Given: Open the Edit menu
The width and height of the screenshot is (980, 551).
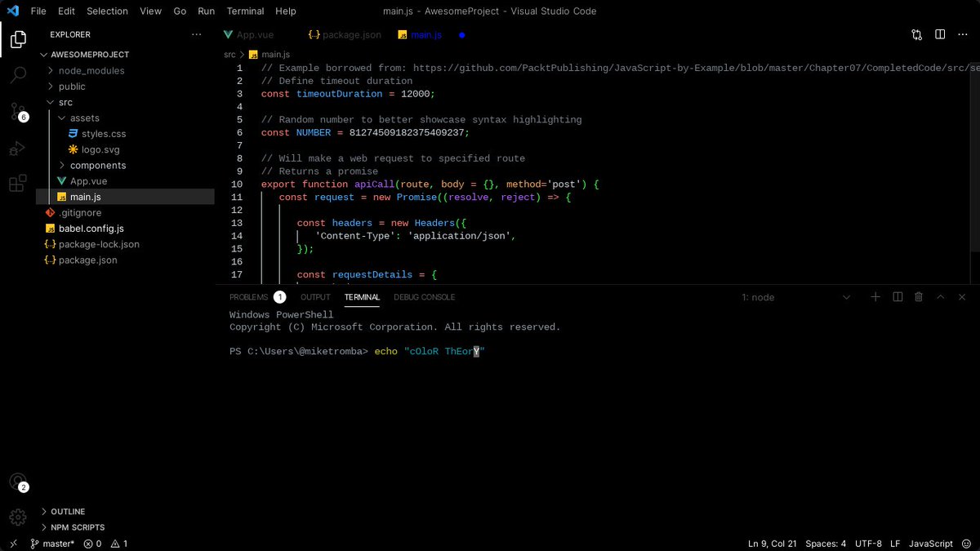Looking at the screenshot, I should [x=67, y=11].
